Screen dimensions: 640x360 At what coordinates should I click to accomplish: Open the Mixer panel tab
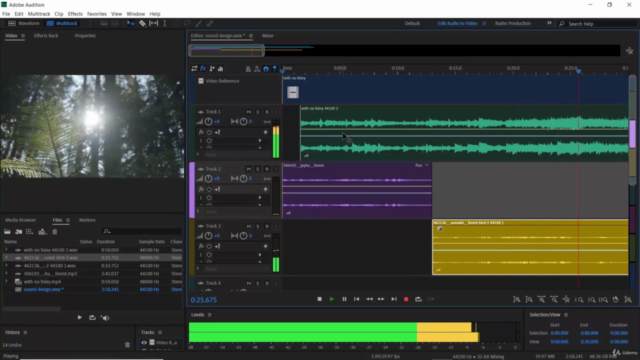coord(268,36)
